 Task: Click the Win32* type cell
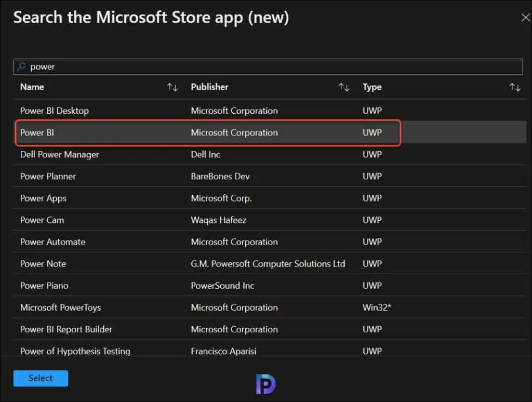tap(377, 307)
